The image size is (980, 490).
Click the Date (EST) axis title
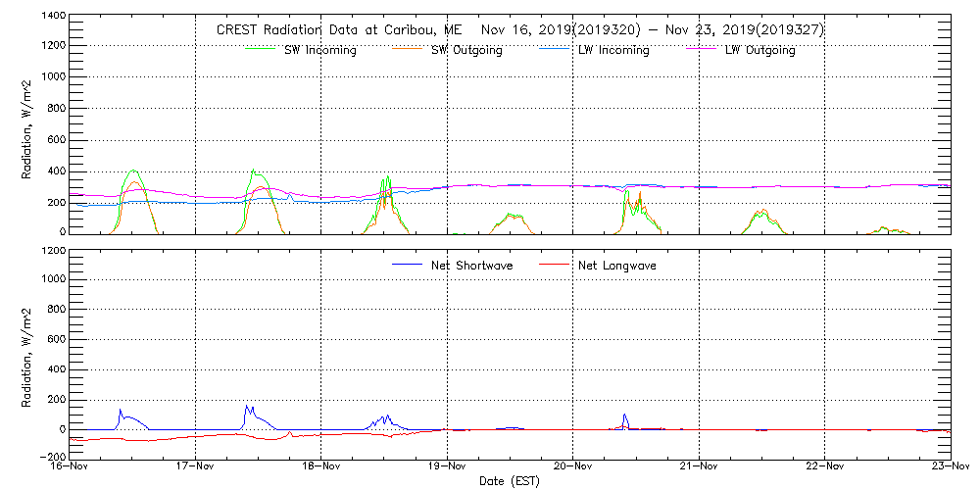click(x=510, y=481)
